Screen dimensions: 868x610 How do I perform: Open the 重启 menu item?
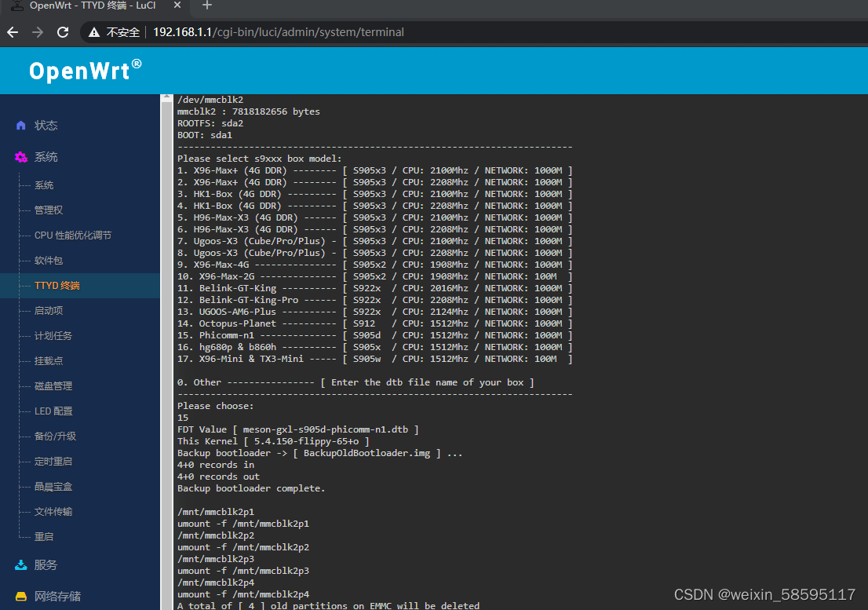[44, 536]
